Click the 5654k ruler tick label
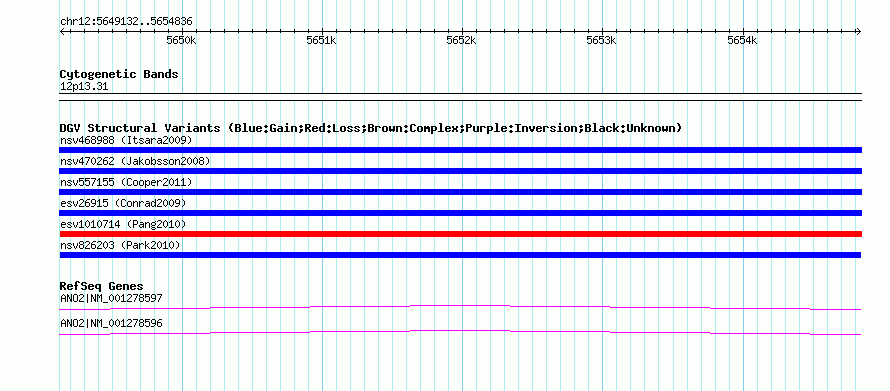This screenshot has width=890, height=391. click(x=742, y=40)
